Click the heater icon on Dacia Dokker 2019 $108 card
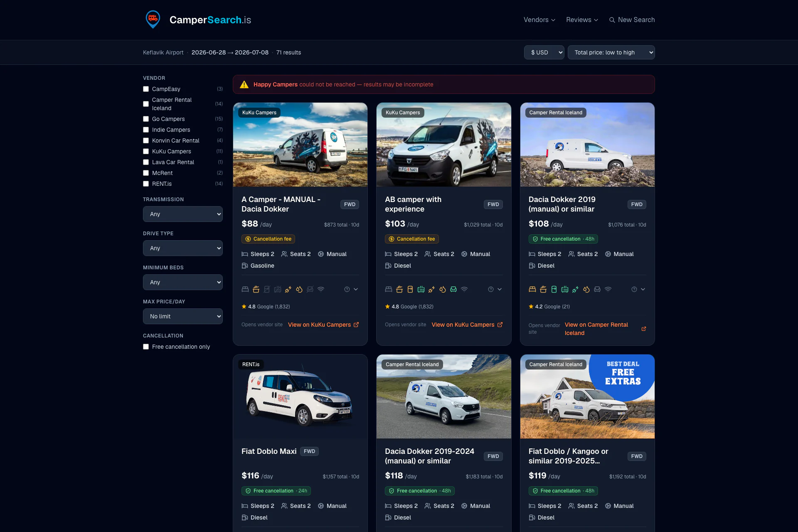Viewport: 798px width, 532px height. pyautogui.click(x=565, y=289)
